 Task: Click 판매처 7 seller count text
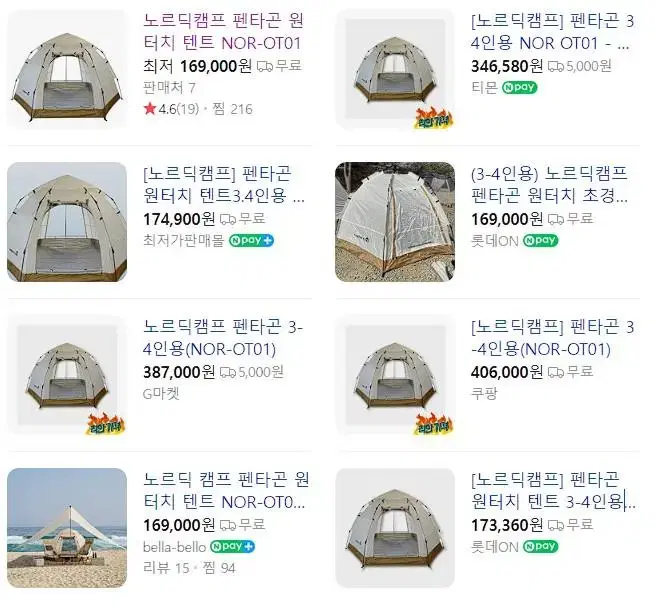coord(169,88)
